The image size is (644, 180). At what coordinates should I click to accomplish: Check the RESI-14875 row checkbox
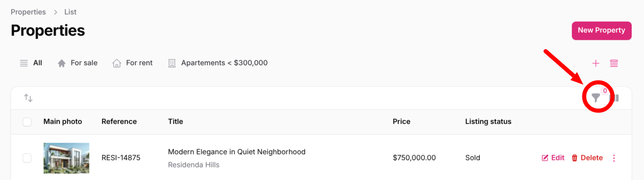pos(27,158)
